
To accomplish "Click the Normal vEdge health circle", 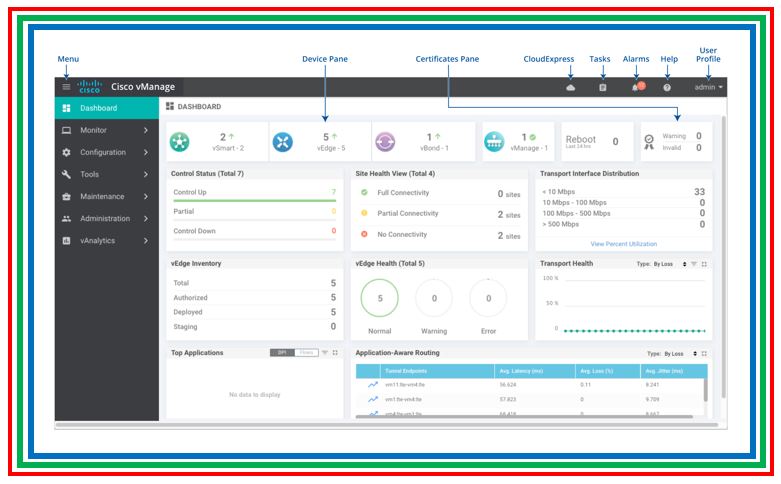I will [x=380, y=298].
